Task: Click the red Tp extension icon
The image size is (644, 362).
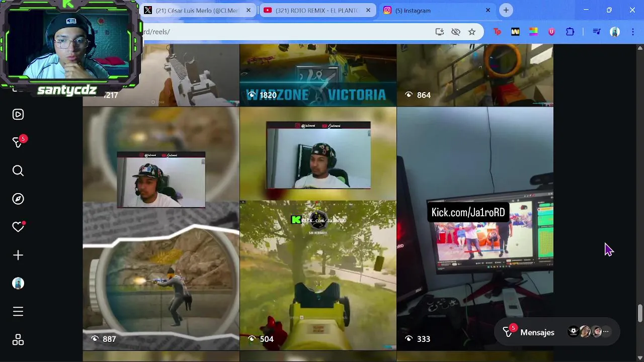Action: tap(497, 32)
